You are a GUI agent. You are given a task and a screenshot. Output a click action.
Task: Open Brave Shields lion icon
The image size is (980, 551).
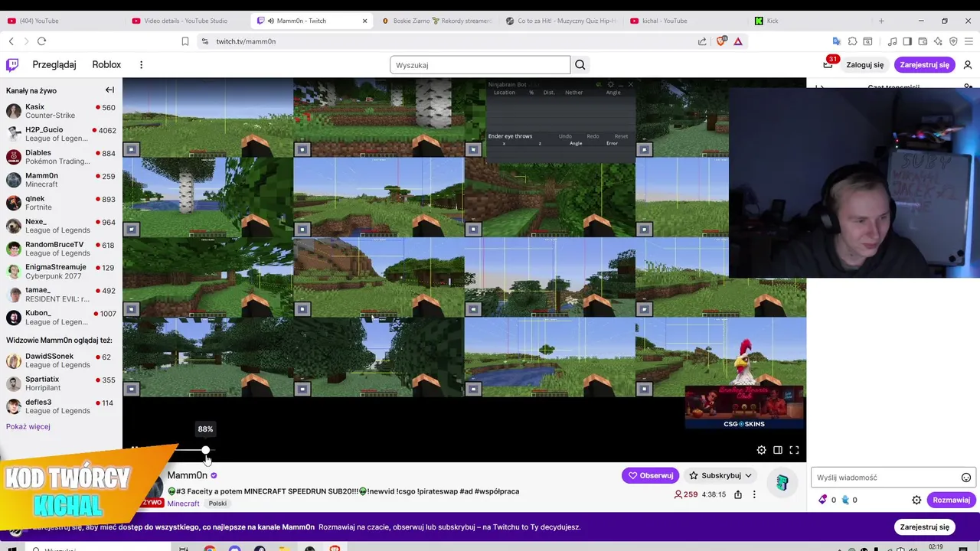click(720, 41)
